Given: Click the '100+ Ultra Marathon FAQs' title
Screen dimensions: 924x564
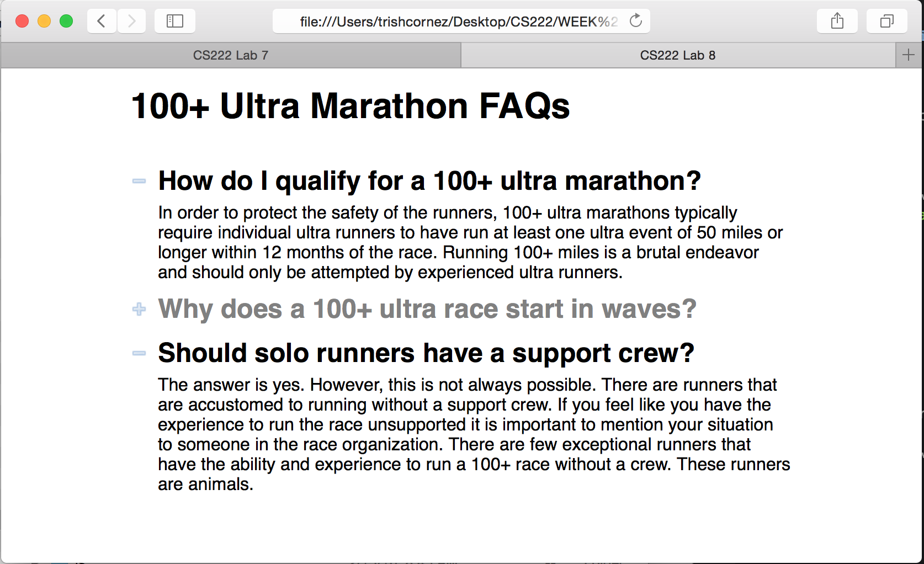Looking at the screenshot, I should [x=351, y=106].
